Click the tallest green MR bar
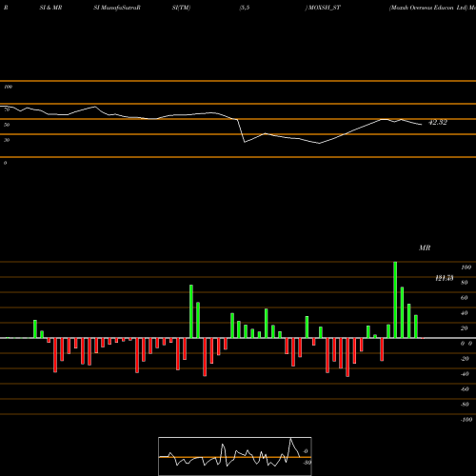 pos(395,300)
